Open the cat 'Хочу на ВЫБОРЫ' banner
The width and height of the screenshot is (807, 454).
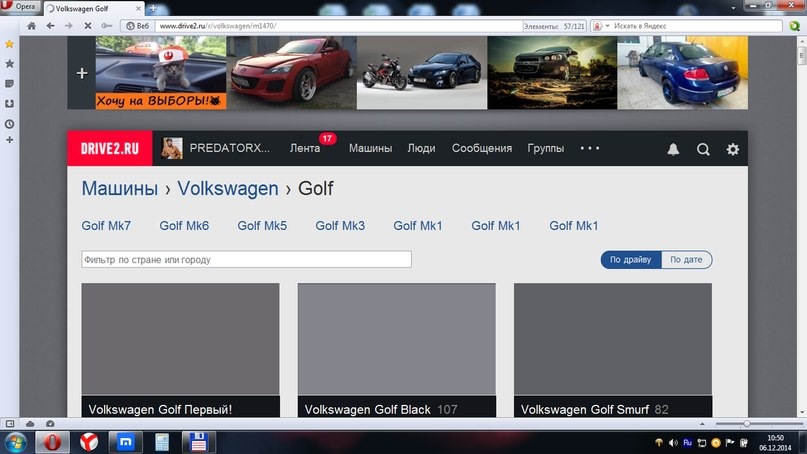161,73
